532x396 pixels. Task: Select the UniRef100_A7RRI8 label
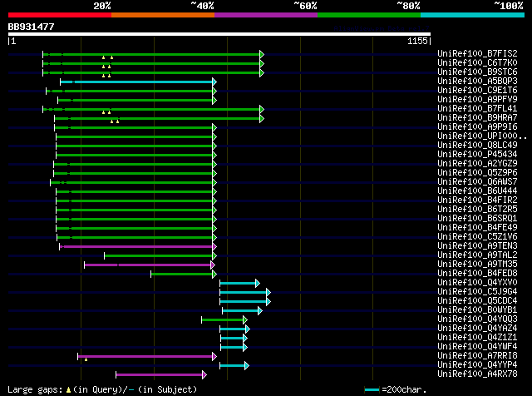point(477,356)
